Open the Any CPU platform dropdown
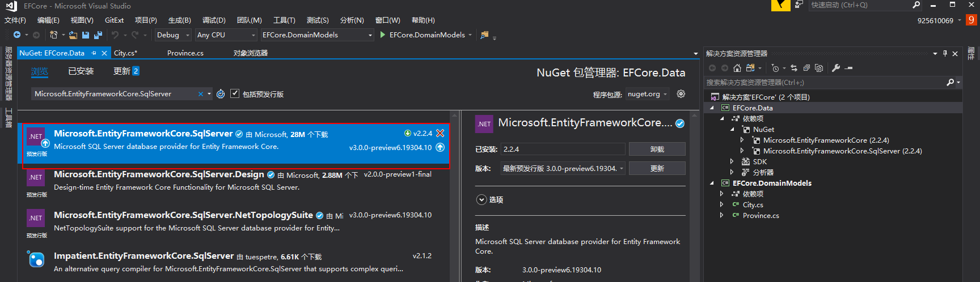The width and height of the screenshot is (980, 282). (226, 35)
